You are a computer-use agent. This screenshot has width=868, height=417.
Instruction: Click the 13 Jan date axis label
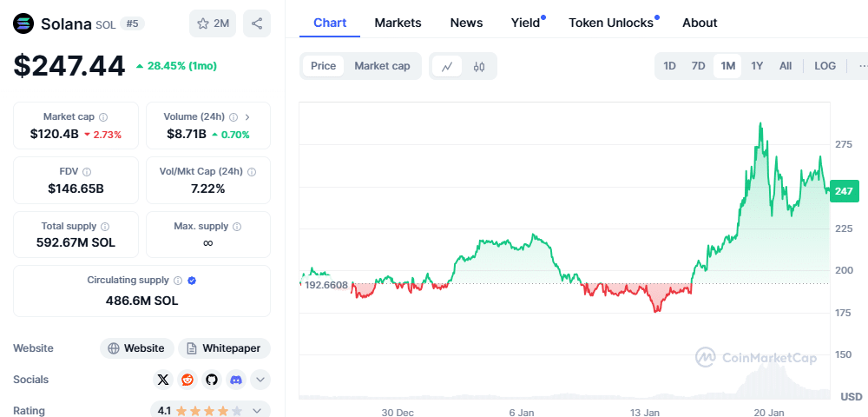tap(644, 413)
